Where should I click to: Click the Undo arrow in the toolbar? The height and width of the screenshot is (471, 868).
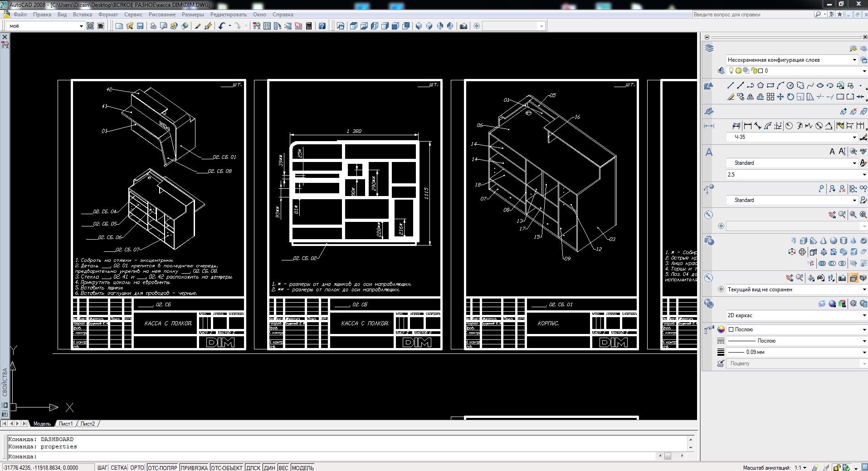pyautogui.click(x=221, y=26)
